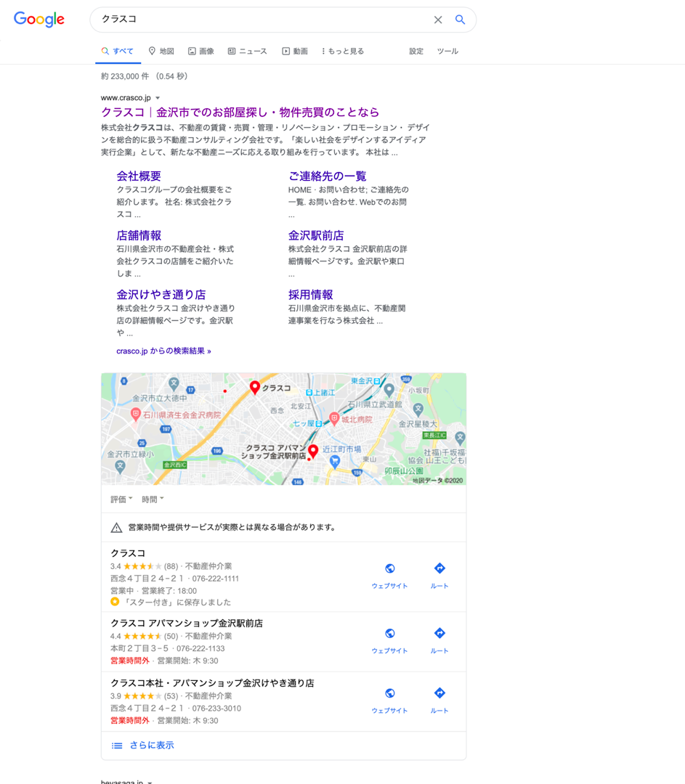The image size is (685, 784).
Task: Expand arrow next to www.crasco.jp
Action: pyautogui.click(x=158, y=98)
